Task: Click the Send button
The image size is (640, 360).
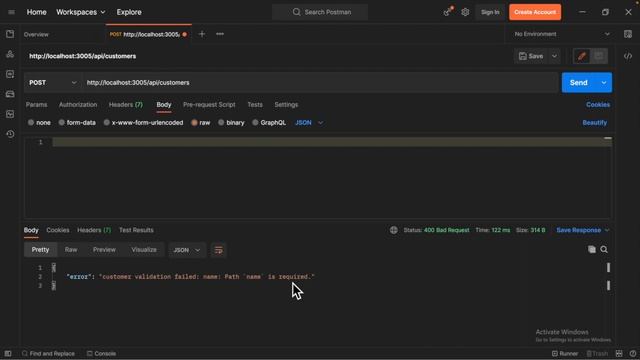Action: [x=579, y=83]
